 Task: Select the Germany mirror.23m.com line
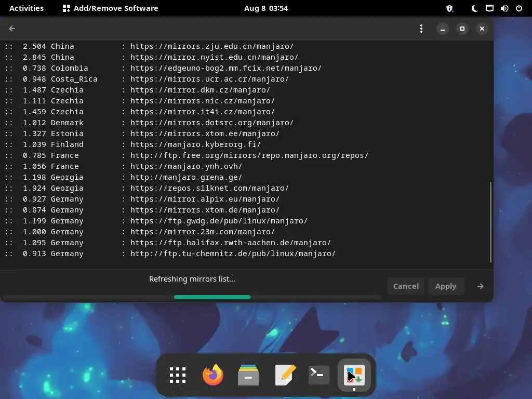click(x=139, y=232)
